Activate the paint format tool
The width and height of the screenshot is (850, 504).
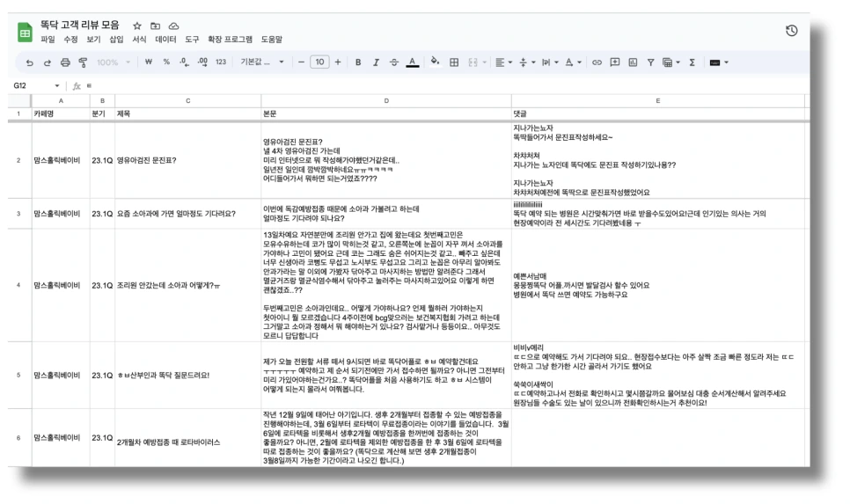tap(83, 62)
